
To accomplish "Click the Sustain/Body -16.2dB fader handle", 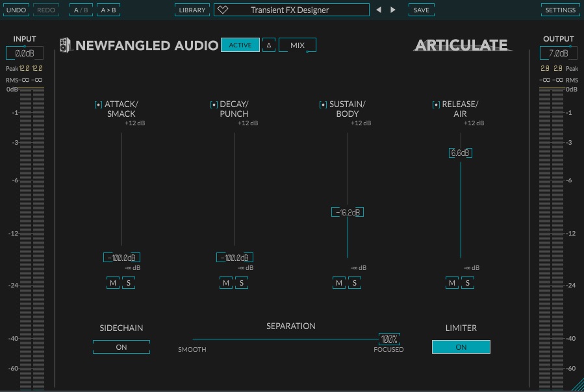I will (348, 212).
